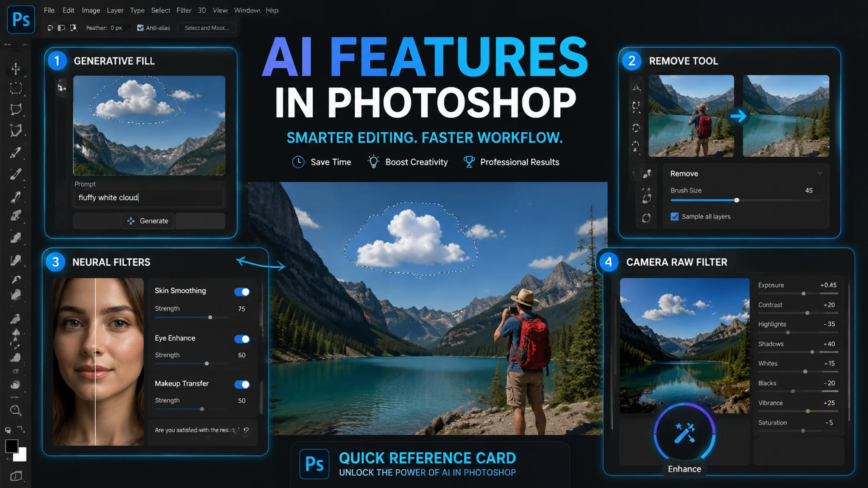Open the Type menu
868x488 pixels.
point(137,10)
